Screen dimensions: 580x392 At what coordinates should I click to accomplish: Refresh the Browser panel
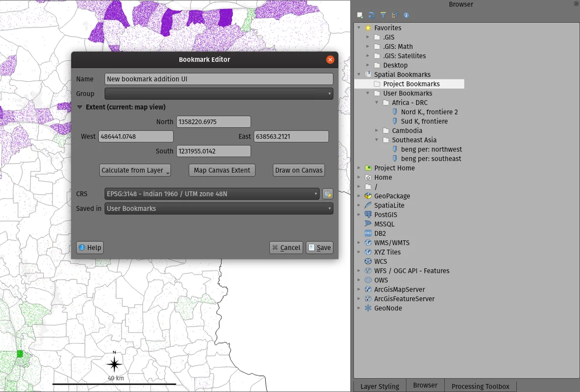[371, 15]
